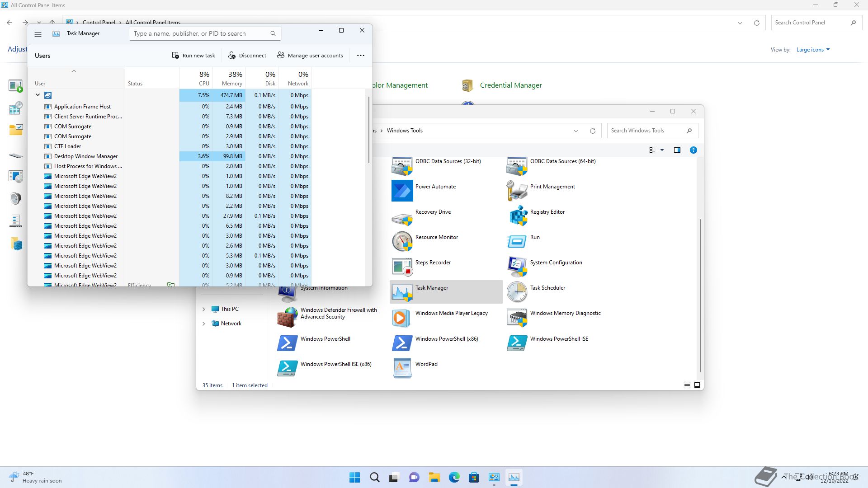Refresh the Control Panel window
The image size is (868, 488).
click(757, 23)
